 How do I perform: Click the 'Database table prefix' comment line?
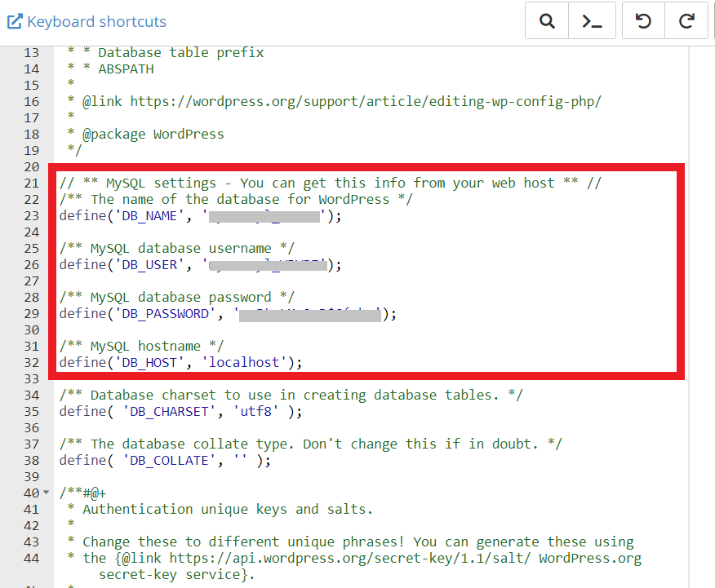[x=180, y=52]
